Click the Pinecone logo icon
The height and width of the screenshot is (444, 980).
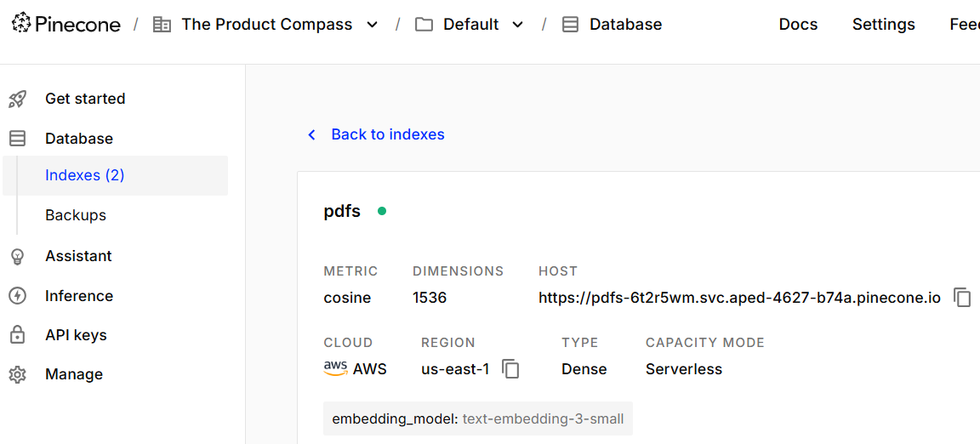[x=21, y=24]
